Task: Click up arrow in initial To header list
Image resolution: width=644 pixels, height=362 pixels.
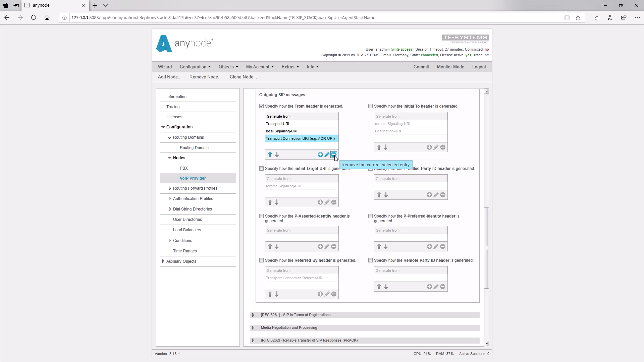Action: point(379,147)
